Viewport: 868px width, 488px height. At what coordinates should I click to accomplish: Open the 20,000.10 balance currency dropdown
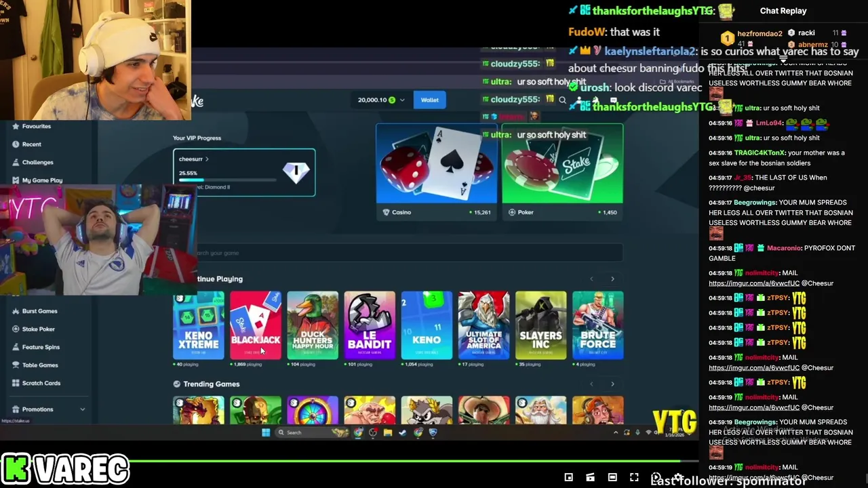(x=381, y=100)
